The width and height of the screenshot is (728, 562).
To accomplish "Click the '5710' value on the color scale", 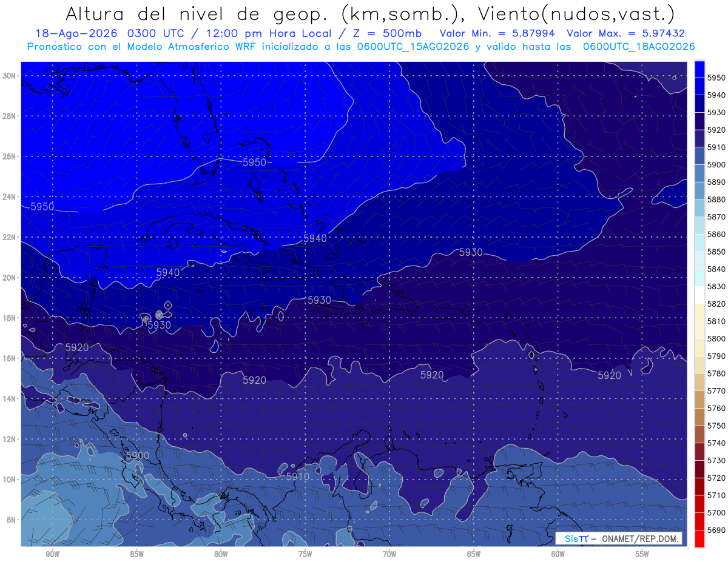I will click(716, 495).
